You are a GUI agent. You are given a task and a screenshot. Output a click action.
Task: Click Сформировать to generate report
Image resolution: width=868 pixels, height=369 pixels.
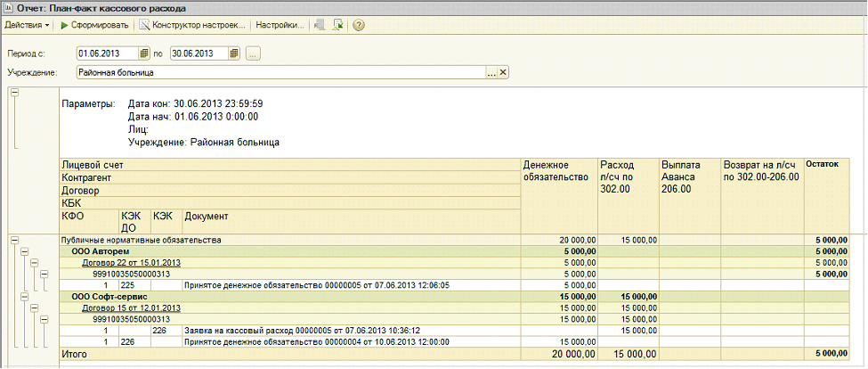click(94, 26)
